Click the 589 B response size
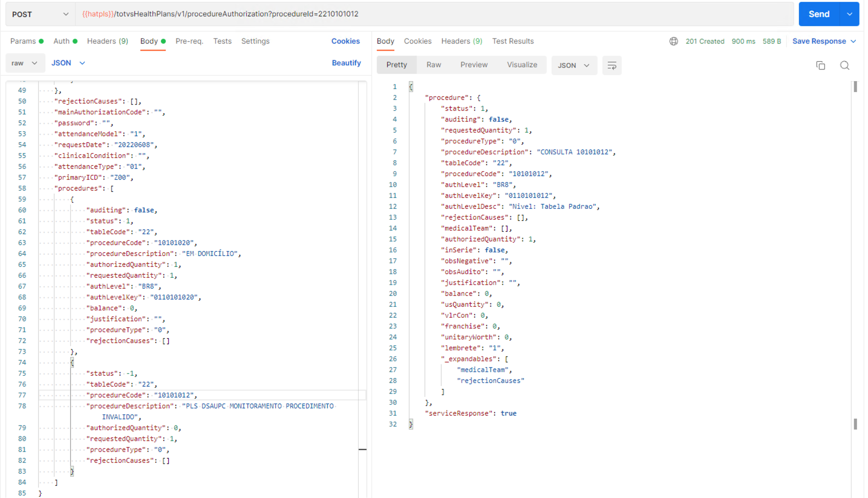 coord(771,41)
